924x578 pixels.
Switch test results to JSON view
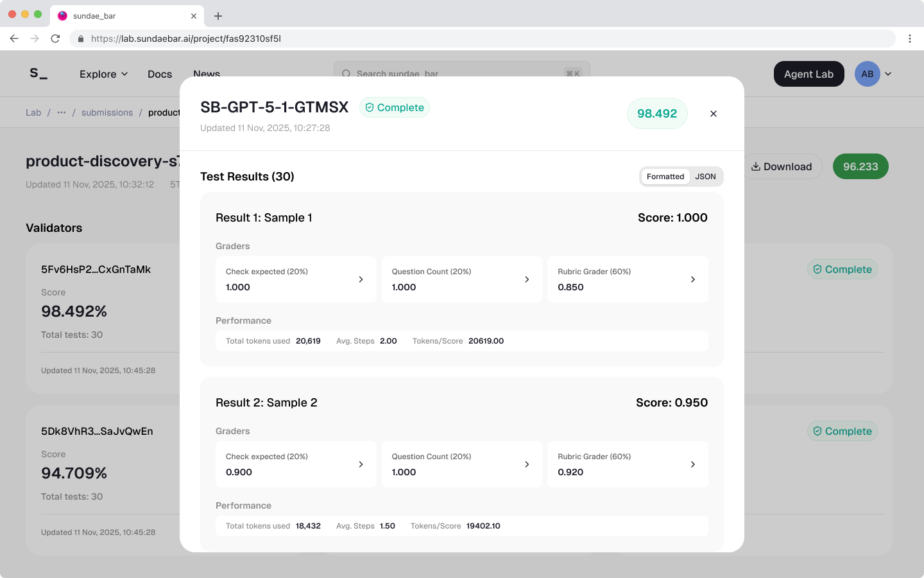(705, 177)
